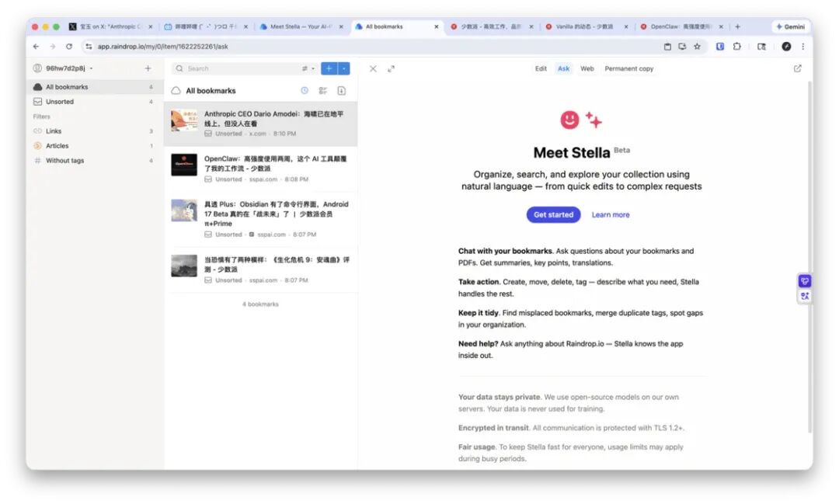
Task: Click the Gemini button in the tab bar
Action: point(790,26)
